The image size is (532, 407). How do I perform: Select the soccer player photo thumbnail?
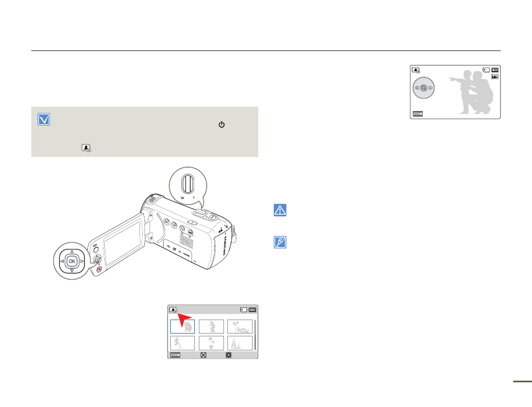point(183,343)
